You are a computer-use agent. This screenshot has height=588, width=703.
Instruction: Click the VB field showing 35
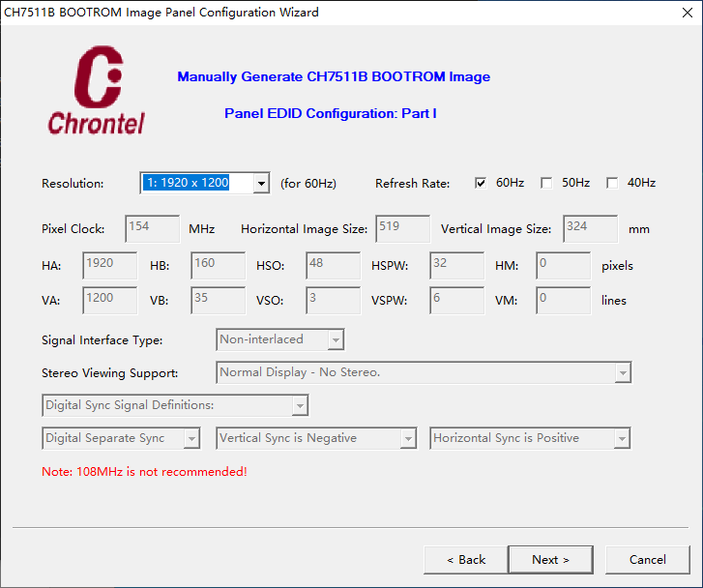click(x=218, y=301)
